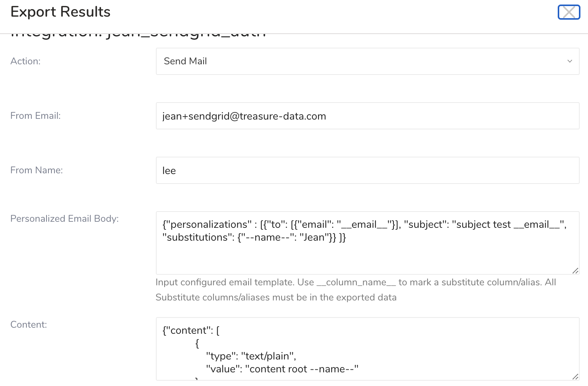Viewport: 588px width, 386px height.
Task: Click the "From Name:" label
Action: click(36, 170)
